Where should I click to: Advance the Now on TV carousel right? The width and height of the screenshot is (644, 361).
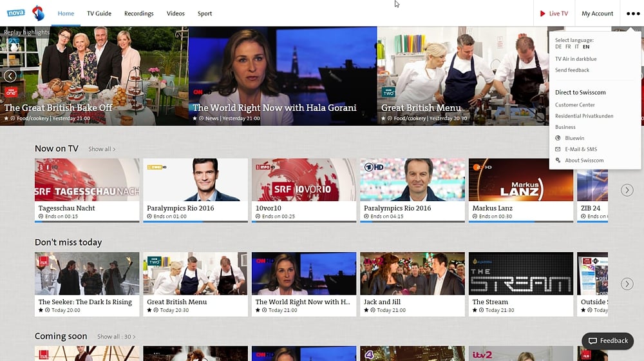tap(627, 190)
